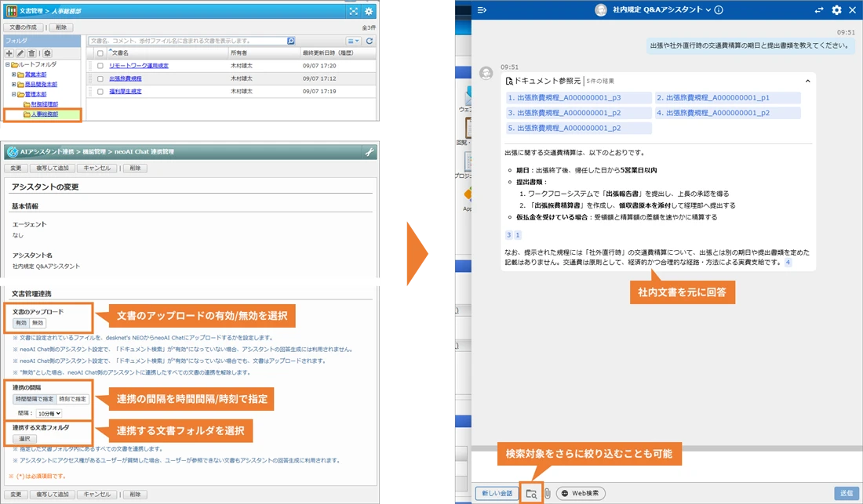Delete the folder using the trash icon
The image size is (863, 504).
[32, 53]
